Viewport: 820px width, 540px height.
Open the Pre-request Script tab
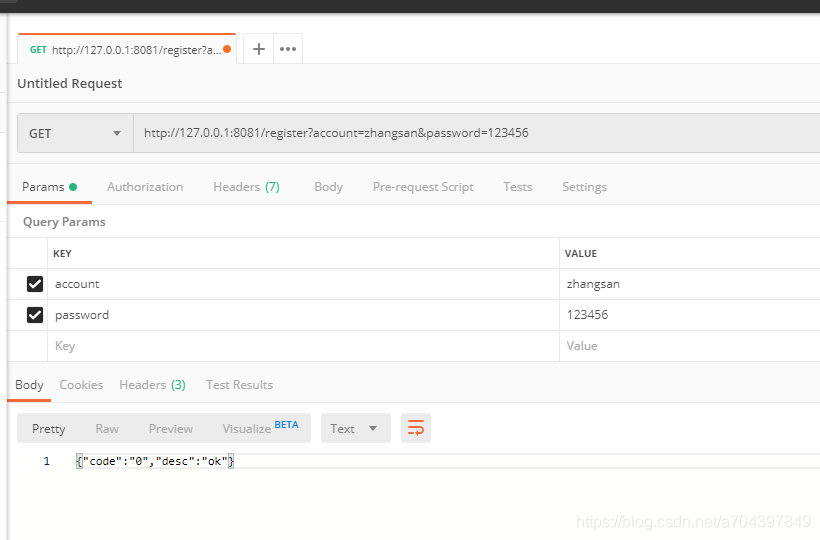(423, 187)
